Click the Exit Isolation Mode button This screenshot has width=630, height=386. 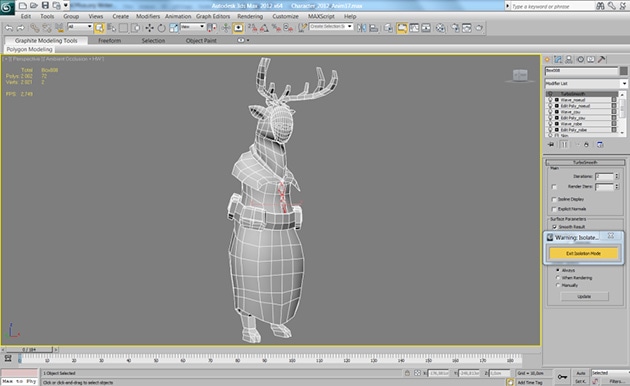point(583,253)
